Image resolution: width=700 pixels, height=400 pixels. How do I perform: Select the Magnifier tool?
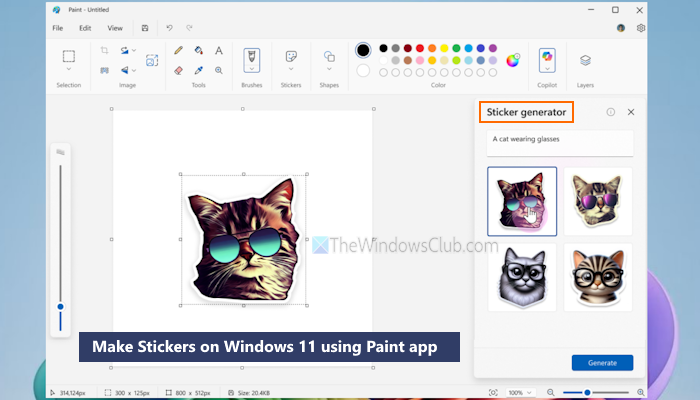[x=218, y=70]
